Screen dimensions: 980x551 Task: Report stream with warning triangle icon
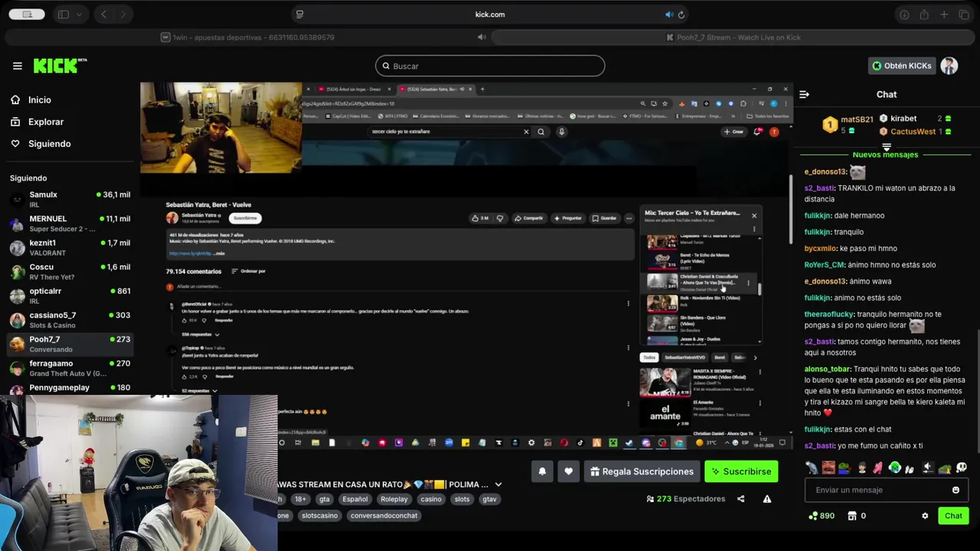[766, 499]
